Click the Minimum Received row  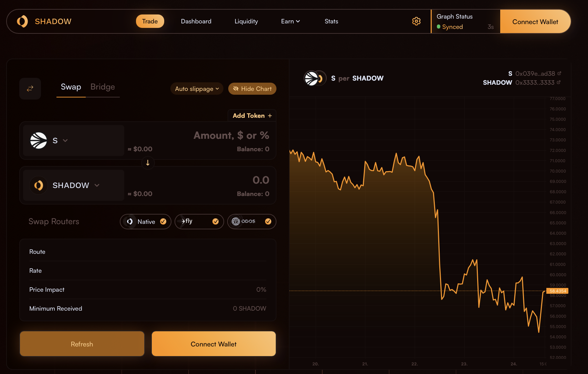148,309
